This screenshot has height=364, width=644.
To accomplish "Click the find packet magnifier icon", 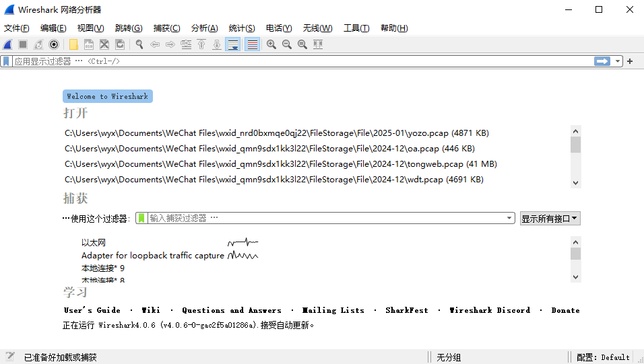I will (139, 44).
